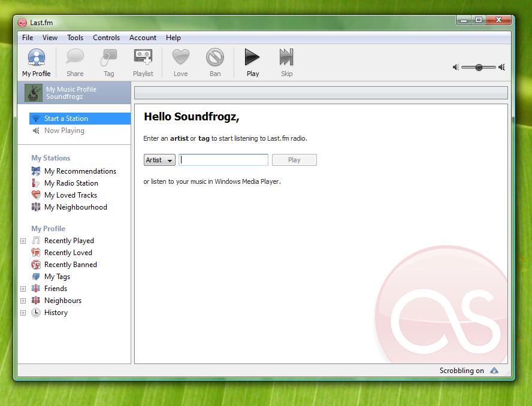Image resolution: width=532 pixels, height=406 pixels.
Task: Open My Recommendations station
Action: click(x=74, y=171)
